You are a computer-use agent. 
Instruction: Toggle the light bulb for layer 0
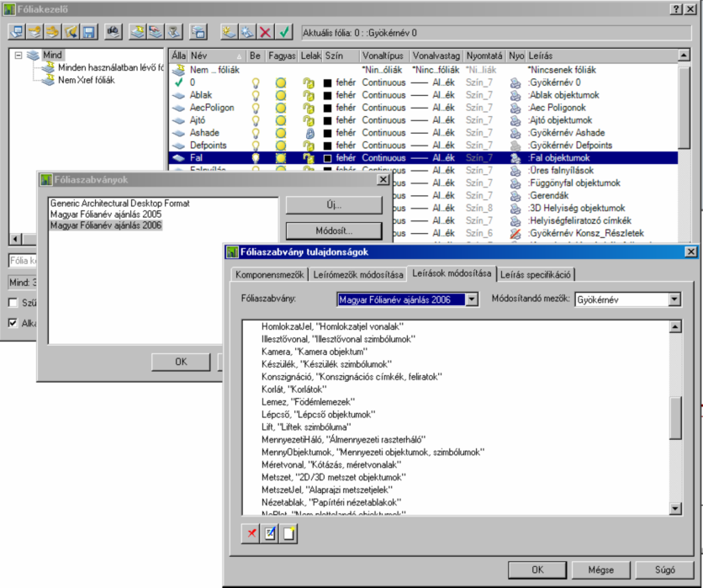(x=256, y=82)
